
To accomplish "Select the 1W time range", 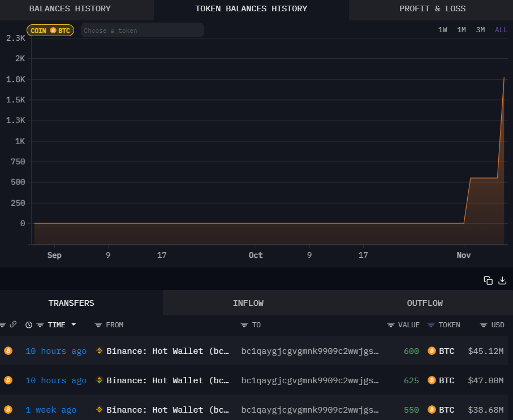I will [x=442, y=30].
